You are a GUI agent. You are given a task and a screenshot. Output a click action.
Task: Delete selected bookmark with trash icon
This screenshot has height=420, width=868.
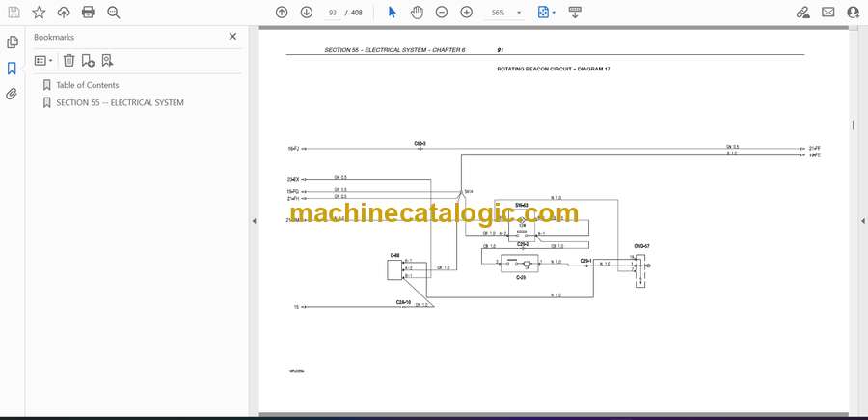click(x=68, y=61)
